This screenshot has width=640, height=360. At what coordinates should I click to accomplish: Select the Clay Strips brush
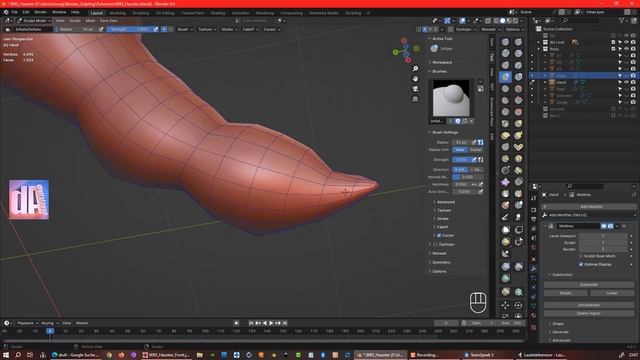click(518, 53)
